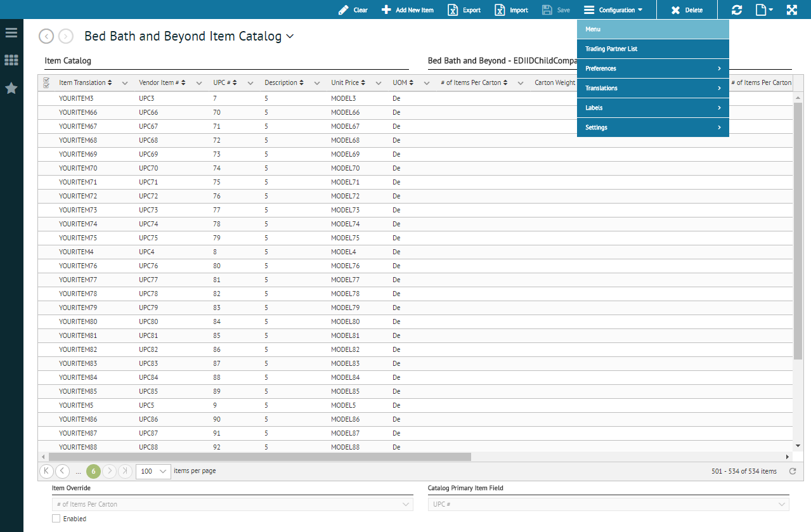Click the fullscreen expand arrows icon
Viewport: 811px width, 532px height.
point(792,10)
